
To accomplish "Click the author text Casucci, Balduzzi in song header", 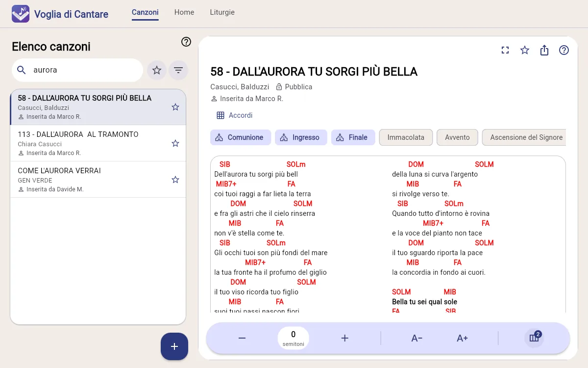I will coord(240,87).
